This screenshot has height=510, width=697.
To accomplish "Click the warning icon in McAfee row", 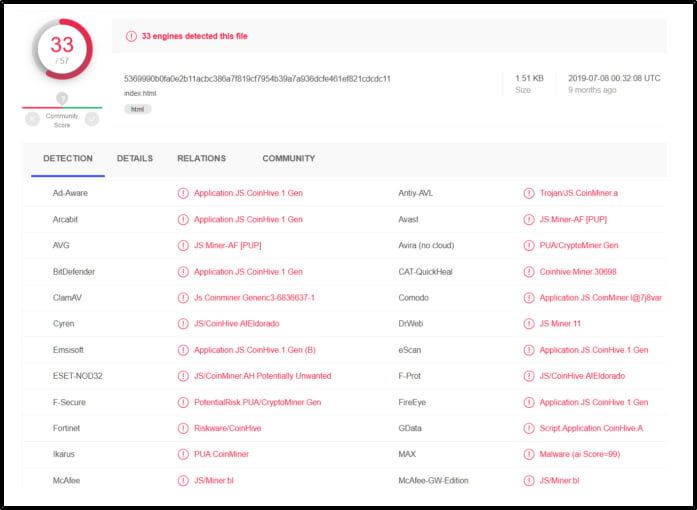I will point(183,481).
